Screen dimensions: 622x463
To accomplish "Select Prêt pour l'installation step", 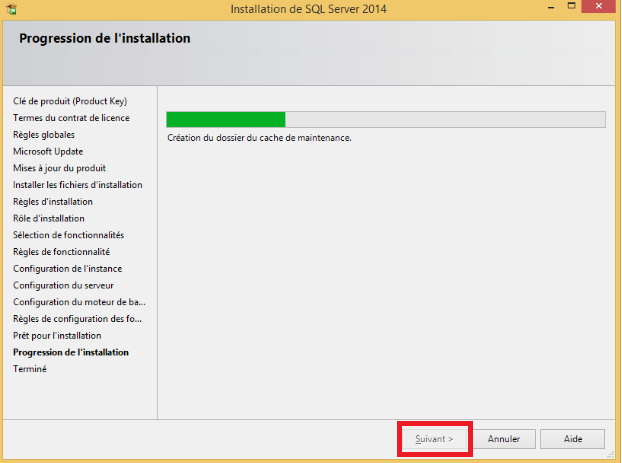I will pyautogui.click(x=57, y=336).
